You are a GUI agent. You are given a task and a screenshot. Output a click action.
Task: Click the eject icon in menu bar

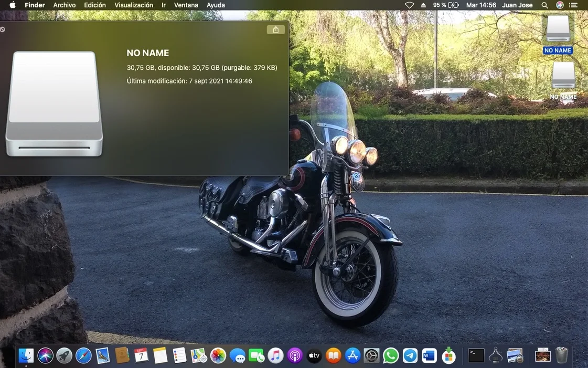pos(423,5)
